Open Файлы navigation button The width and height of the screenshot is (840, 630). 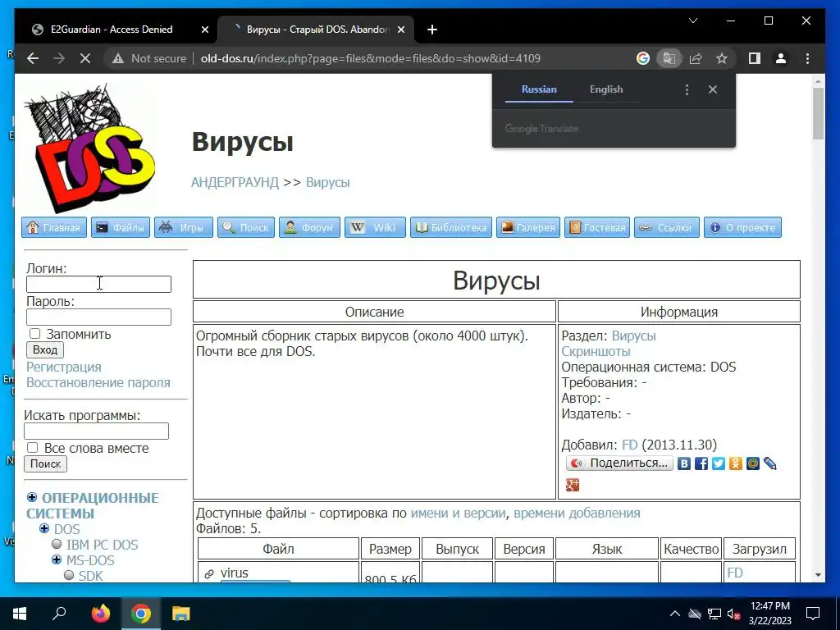[x=121, y=227]
